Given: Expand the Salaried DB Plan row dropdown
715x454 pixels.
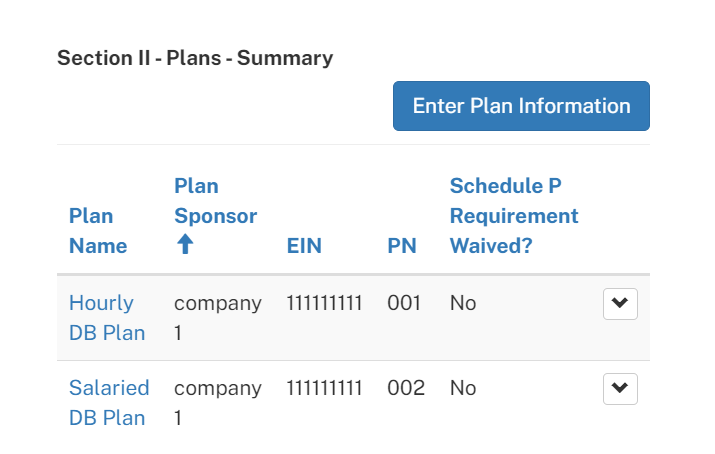Looking at the screenshot, I should (620, 388).
